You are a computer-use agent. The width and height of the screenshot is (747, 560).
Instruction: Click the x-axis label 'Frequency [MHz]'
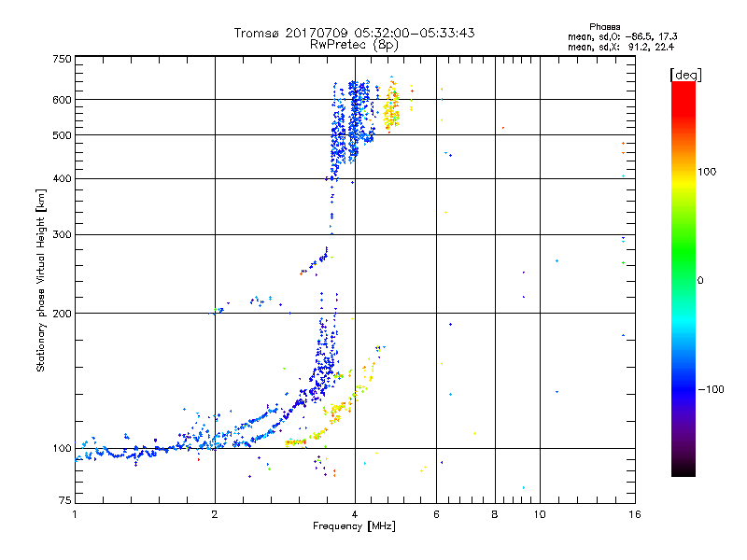point(354,526)
